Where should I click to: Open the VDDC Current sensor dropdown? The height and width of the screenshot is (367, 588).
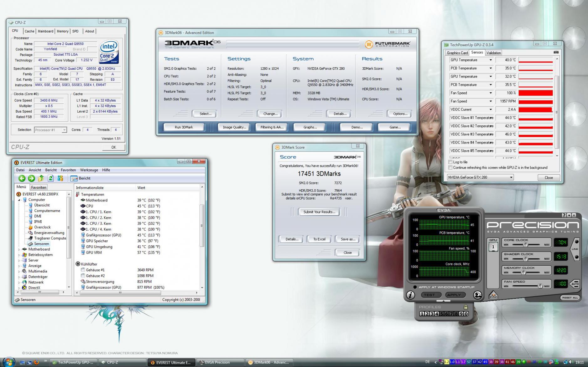pos(491,110)
